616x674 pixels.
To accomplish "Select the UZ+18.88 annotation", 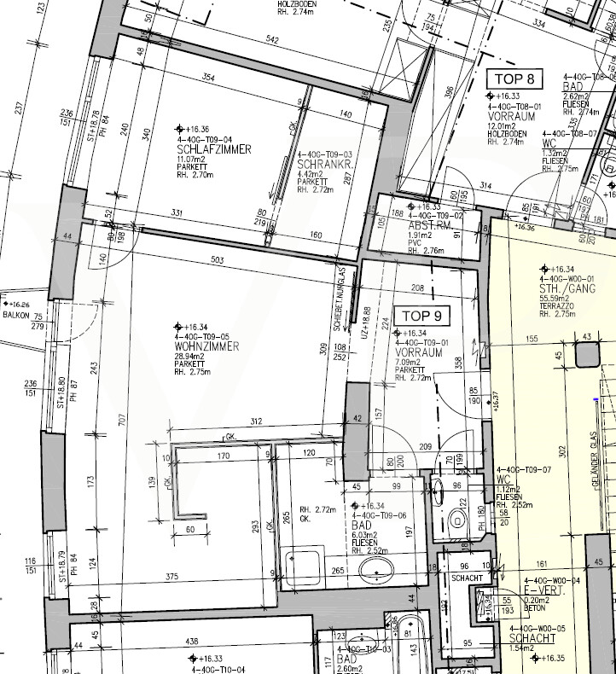I will pos(366,321).
